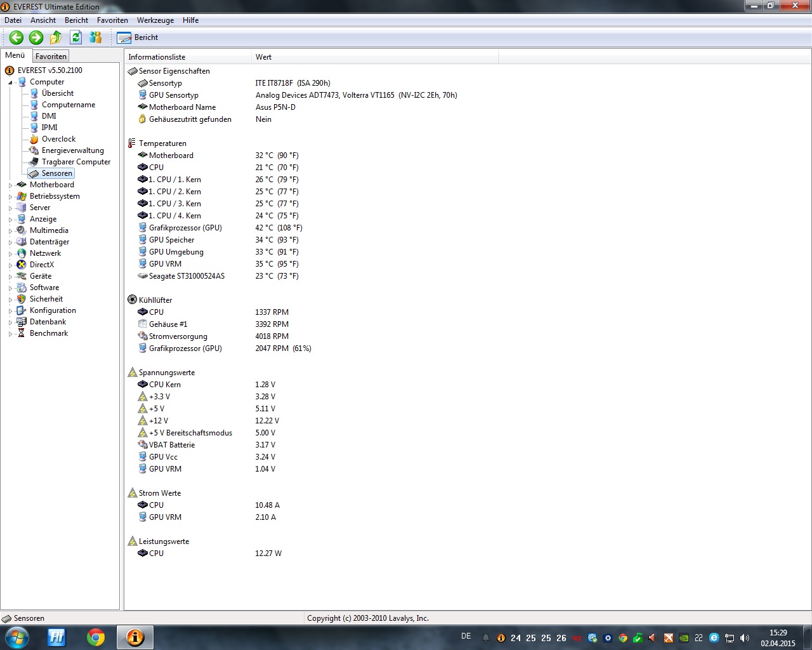Click the volume speaker tray icon
Screen dimensions: 812x650
click(x=744, y=638)
